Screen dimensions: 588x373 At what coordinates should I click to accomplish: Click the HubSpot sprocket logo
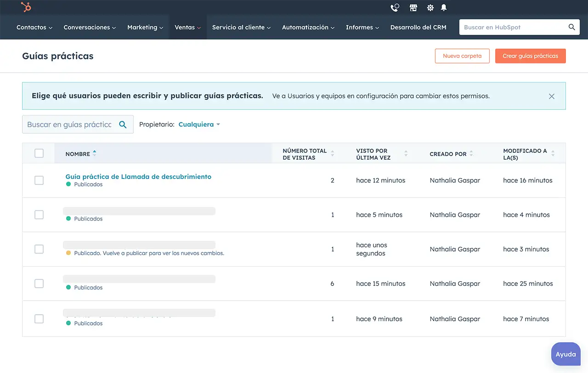[x=26, y=7]
